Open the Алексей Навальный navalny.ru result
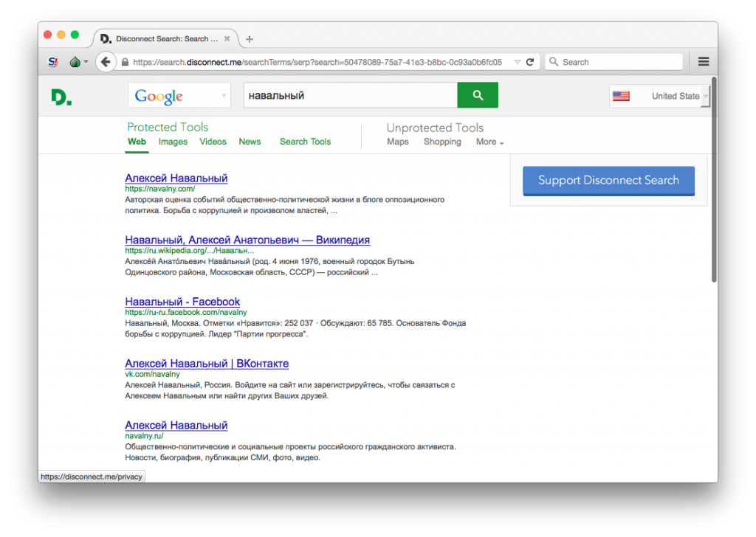This screenshot has height=537, width=756. tap(176, 426)
